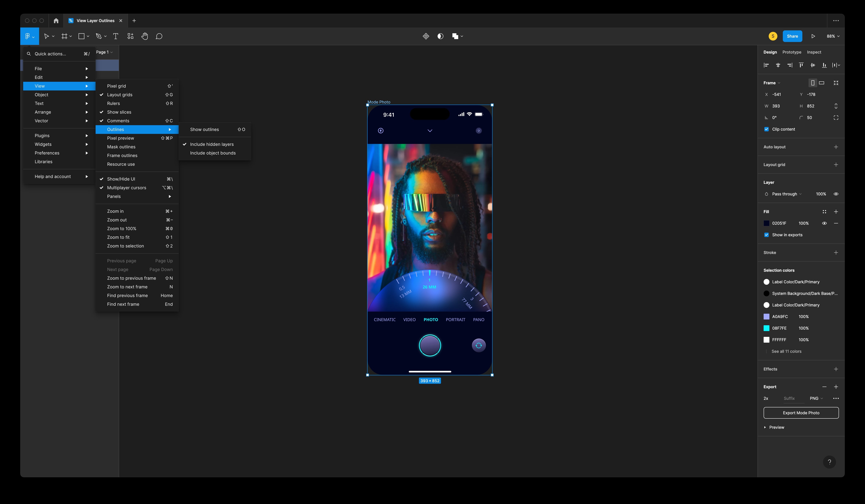Hide the fill using its eye icon

pos(824,223)
